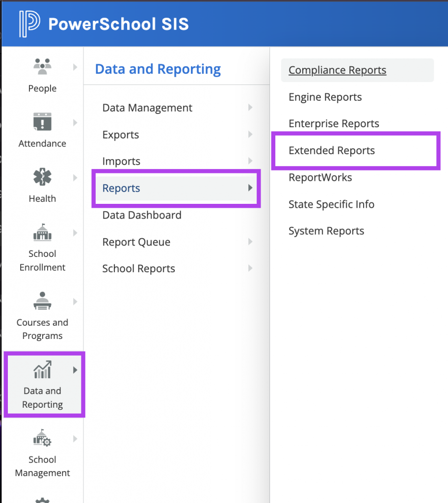
Task: Open Extended Reports
Action: [332, 150]
